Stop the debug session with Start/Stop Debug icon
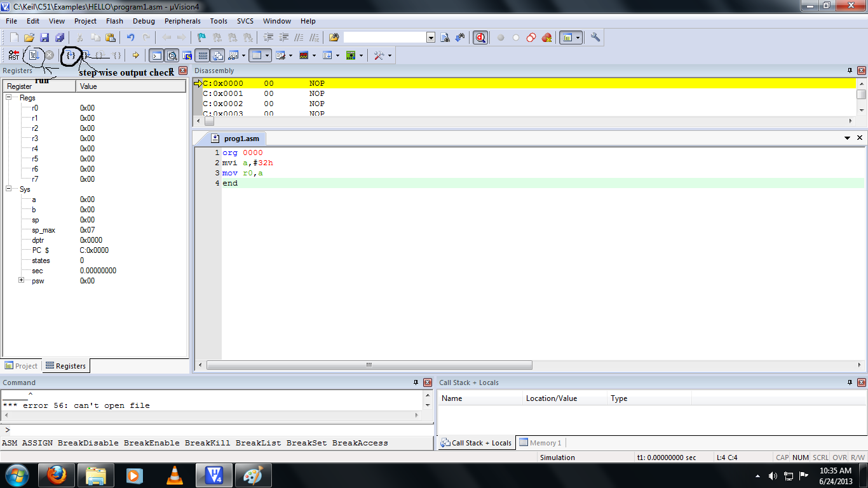The image size is (868, 488). 480,37
